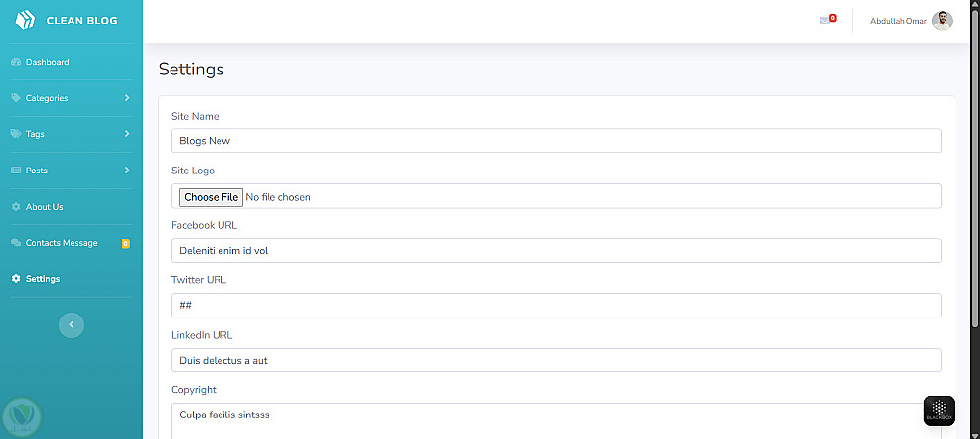Focus the Facebook URL input field
Screen dimensions: 980x439
click(557, 250)
